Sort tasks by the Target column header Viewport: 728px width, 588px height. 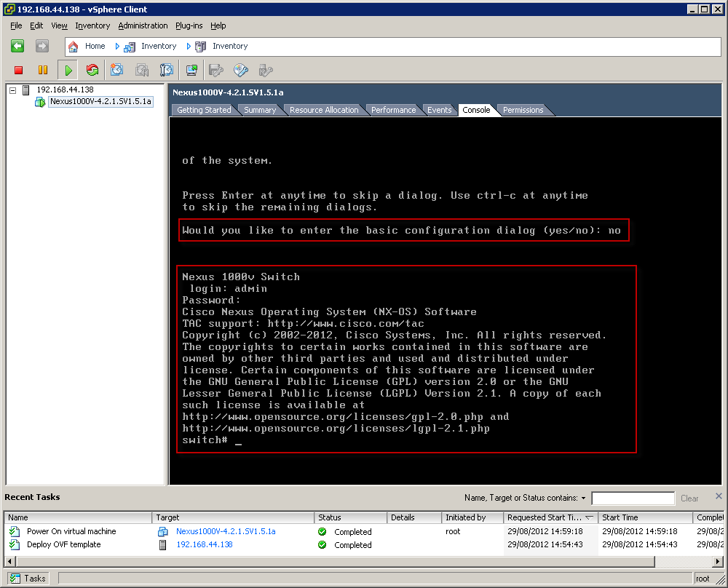click(x=233, y=517)
